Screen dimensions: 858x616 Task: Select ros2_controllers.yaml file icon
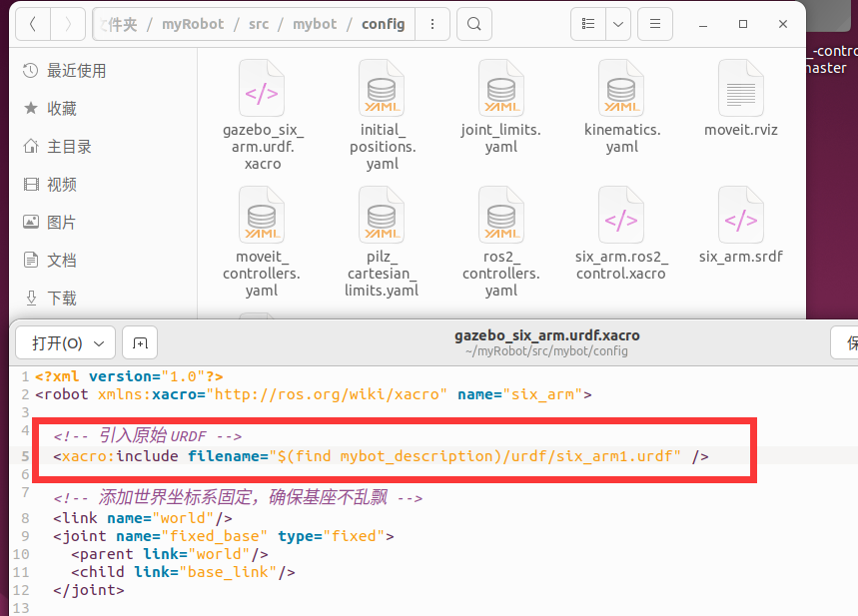click(x=501, y=215)
